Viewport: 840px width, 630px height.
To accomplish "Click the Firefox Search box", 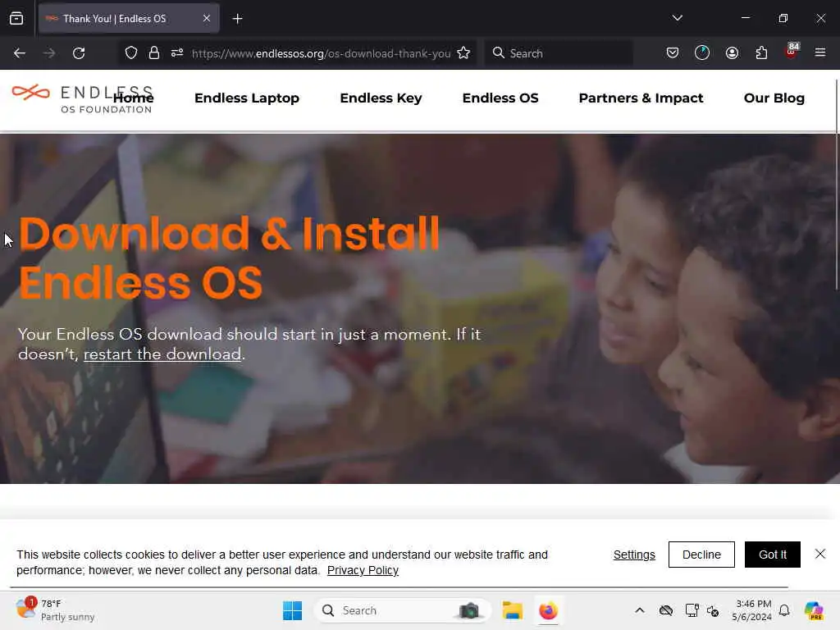I will click(x=558, y=53).
